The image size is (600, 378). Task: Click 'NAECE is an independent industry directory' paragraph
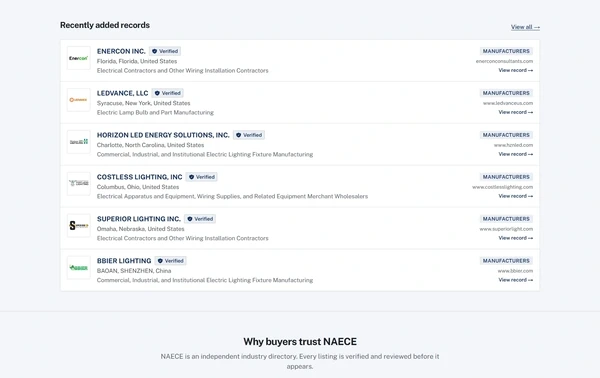click(300, 361)
